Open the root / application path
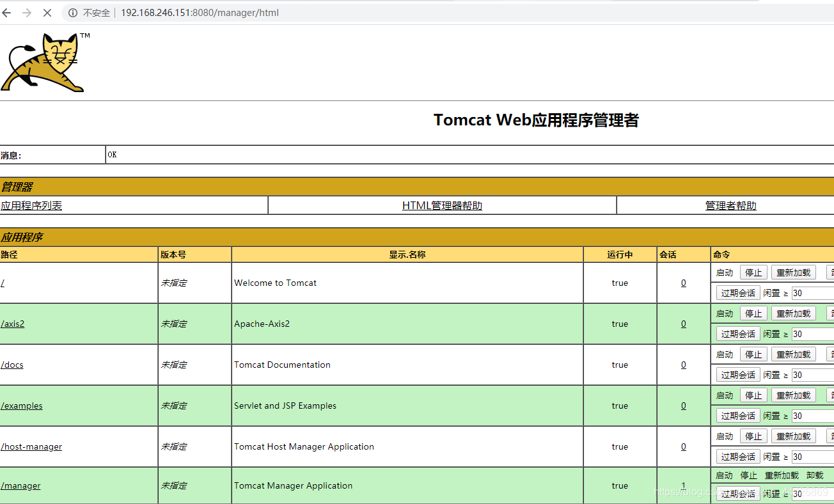This screenshot has height=504, width=834. tap(3, 283)
